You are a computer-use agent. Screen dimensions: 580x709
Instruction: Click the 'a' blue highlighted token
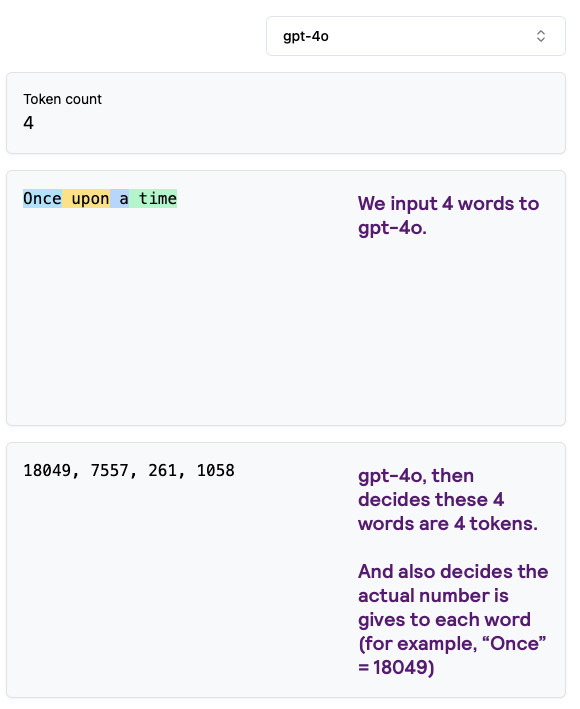120,199
